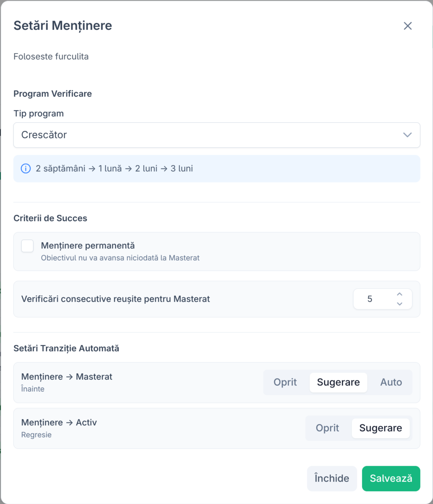Click the dropdown chevron on Tip program

(407, 135)
